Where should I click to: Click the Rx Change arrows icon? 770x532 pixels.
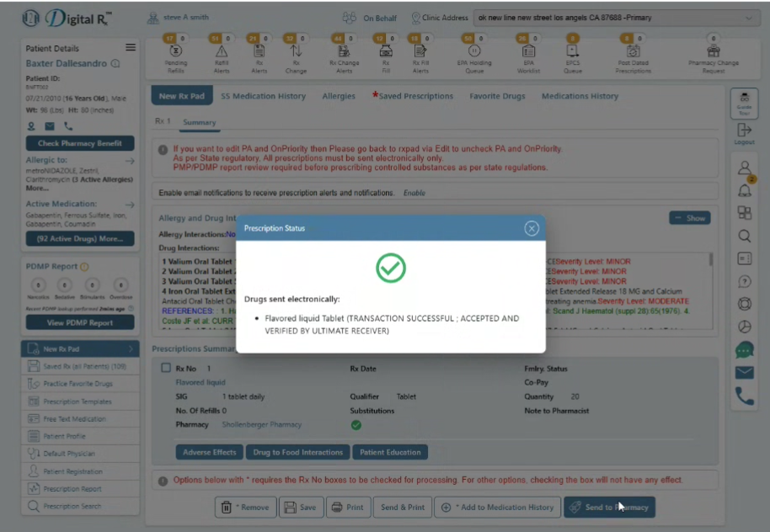[296, 51]
